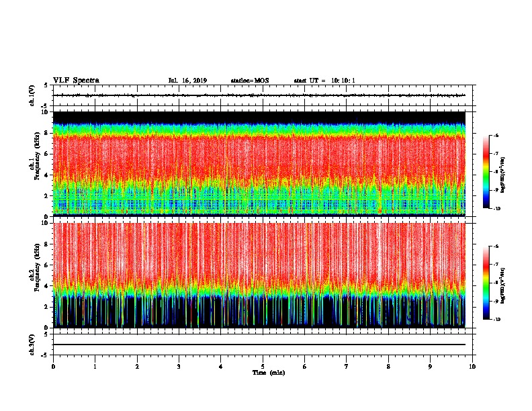Click the ch.2 spectrogram "4" kHz tick label
The height and width of the screenshot is (411, 532).
47,286
